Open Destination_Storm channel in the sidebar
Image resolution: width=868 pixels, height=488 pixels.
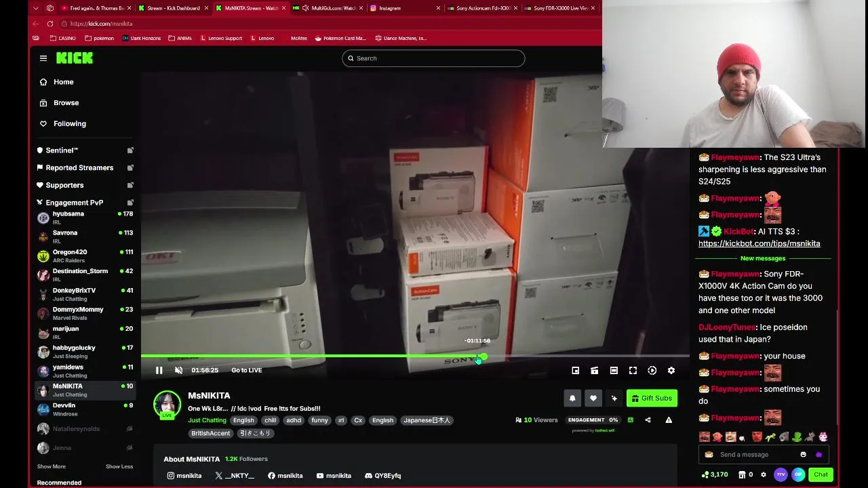pos(85,274)
